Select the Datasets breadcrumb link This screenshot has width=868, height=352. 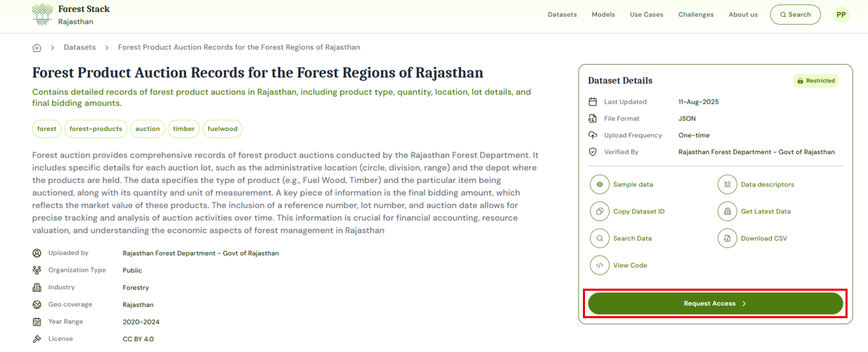pyautogui.click(x=80, y=48)
